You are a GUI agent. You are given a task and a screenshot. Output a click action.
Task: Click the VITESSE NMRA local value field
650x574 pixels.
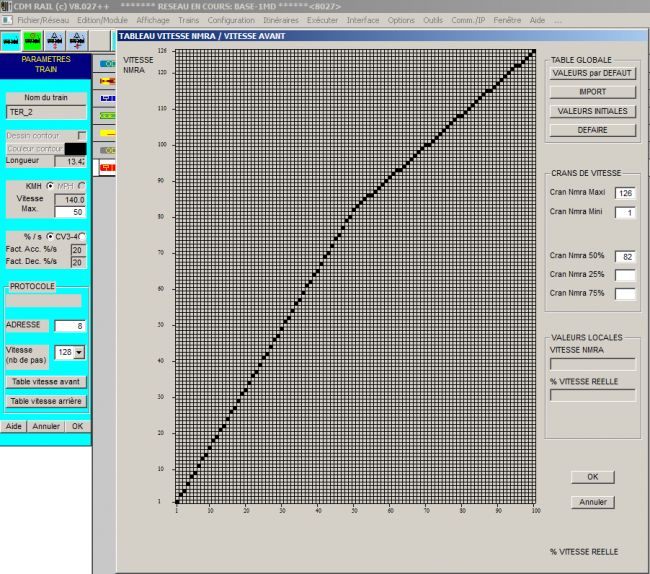(592, 364)
